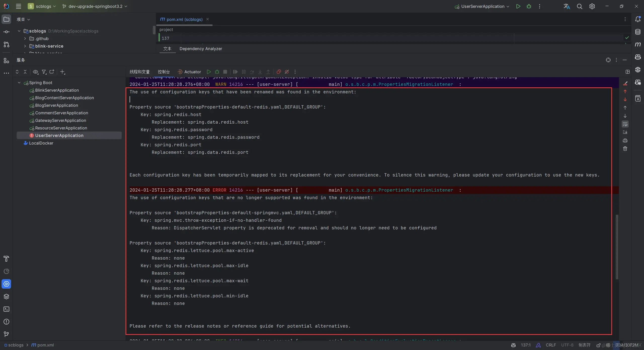This screenshot has height=350, width=644.
Task: Stop the running UserServerApplication process
Action: click(225, 72)
